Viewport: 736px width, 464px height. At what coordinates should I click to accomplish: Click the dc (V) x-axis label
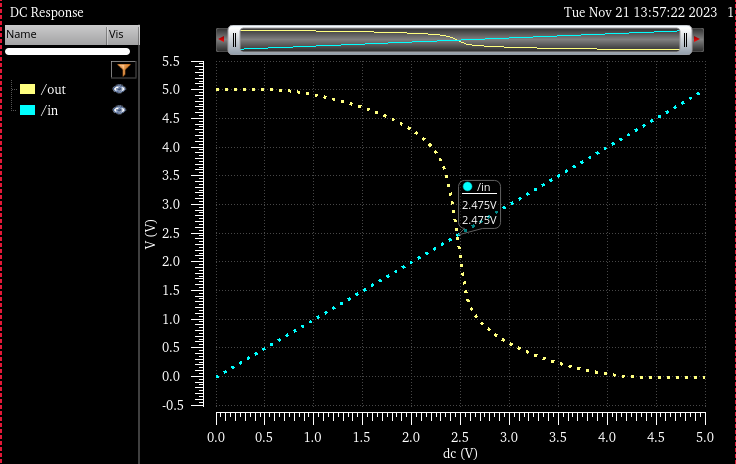pos(460,453)
